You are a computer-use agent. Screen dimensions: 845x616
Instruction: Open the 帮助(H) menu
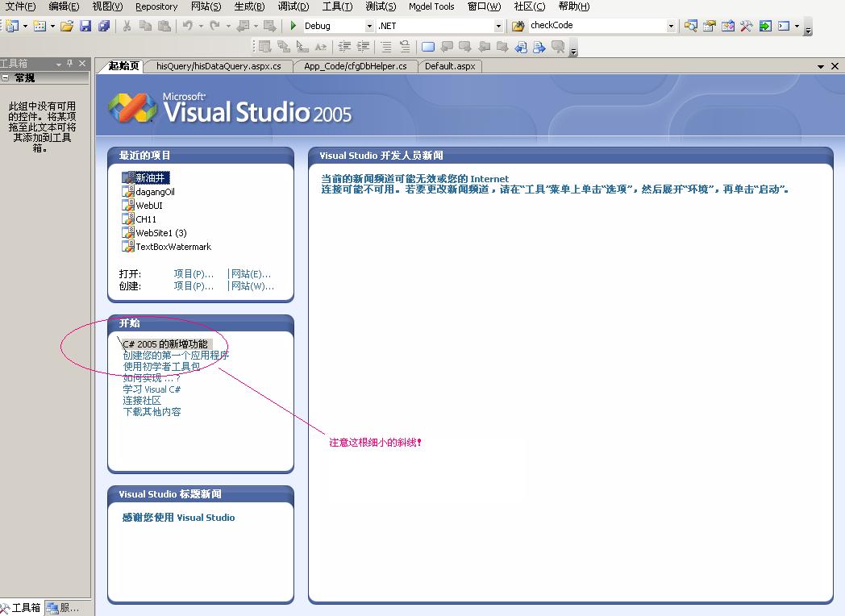coord(574,6)
